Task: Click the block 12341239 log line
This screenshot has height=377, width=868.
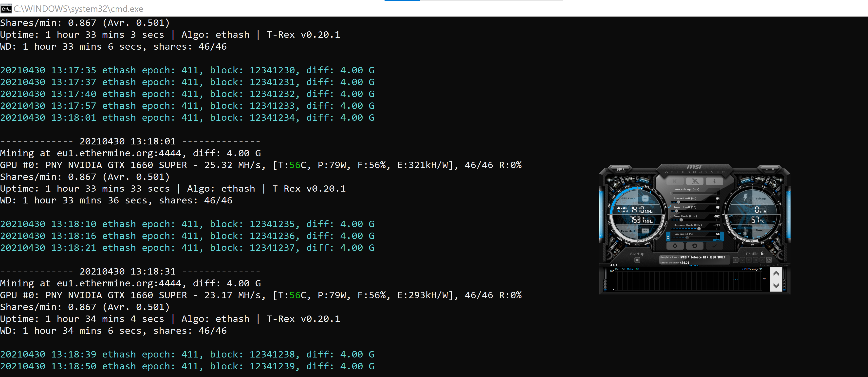Action: click(x=187, y=366)
